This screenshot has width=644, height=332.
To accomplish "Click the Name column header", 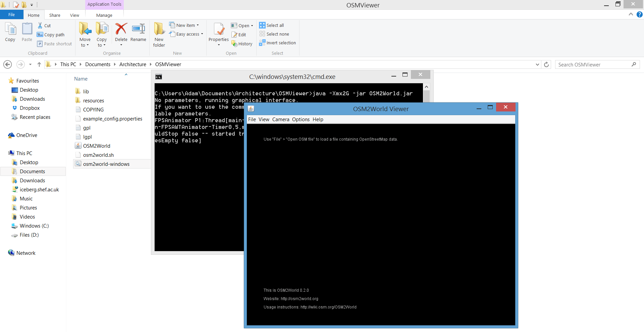I will [x=81, y=79].
